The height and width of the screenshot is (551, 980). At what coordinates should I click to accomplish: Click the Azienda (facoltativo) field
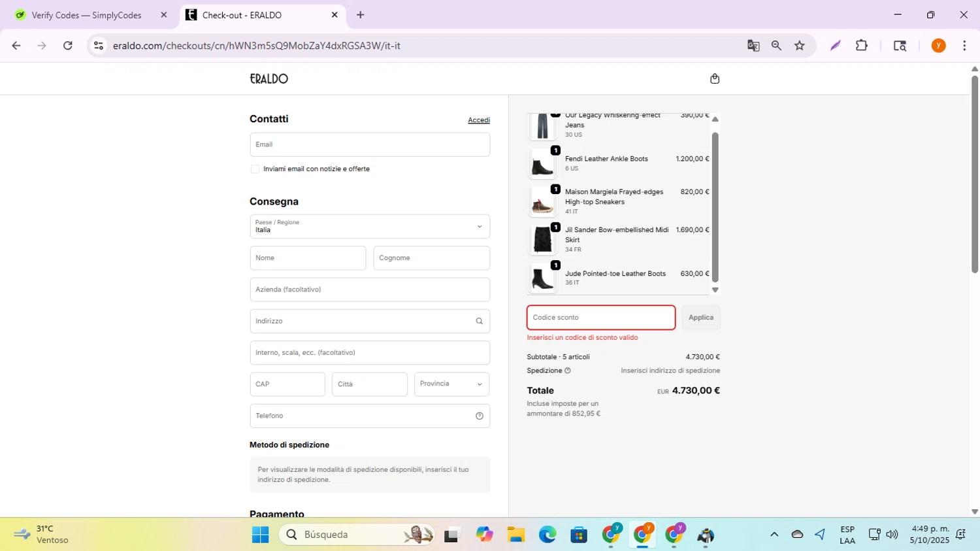(370, 290)
